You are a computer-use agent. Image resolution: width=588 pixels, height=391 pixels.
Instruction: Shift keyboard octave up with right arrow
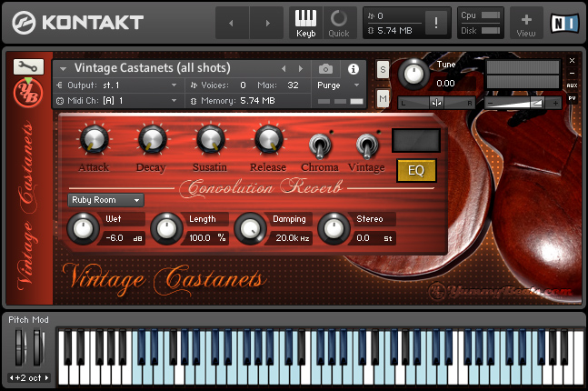point(47,378)
